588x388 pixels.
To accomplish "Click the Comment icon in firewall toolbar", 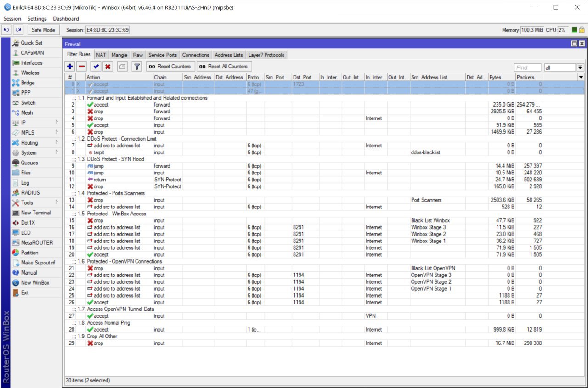I will [122, 67].
